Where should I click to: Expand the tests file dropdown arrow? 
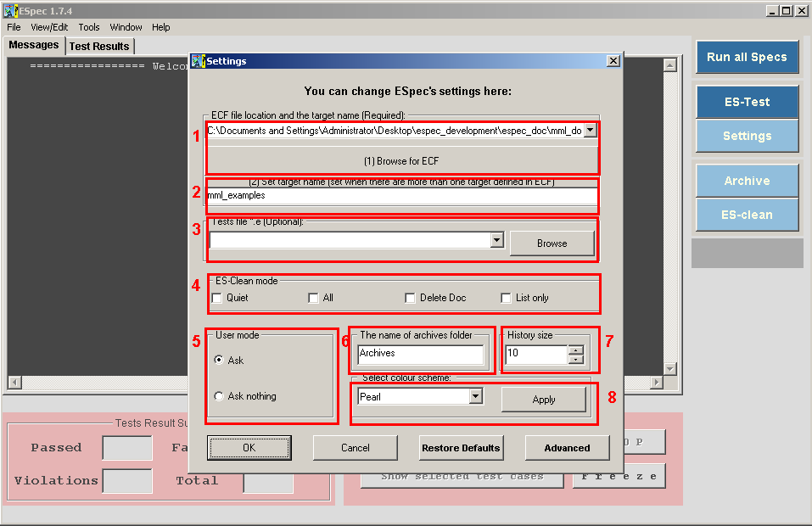pos(496,240)
